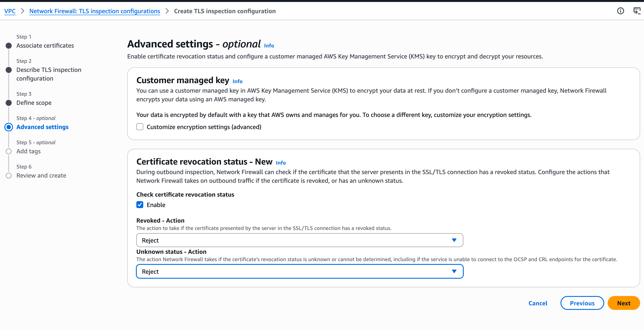This screenshot has width=644, height=330.
Task: Open Network Firewall TLS inspection configurations breadcrumb
Action: coord(95,11)
